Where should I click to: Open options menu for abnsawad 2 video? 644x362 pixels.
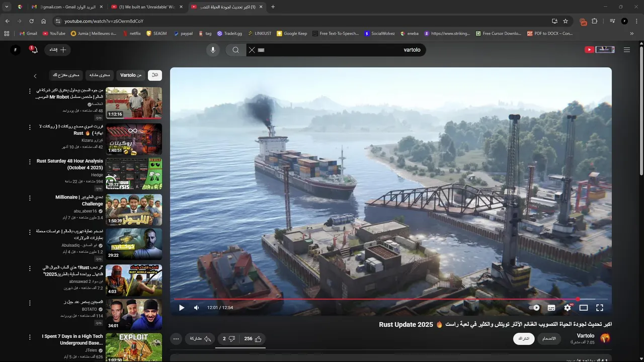(30, 268)
